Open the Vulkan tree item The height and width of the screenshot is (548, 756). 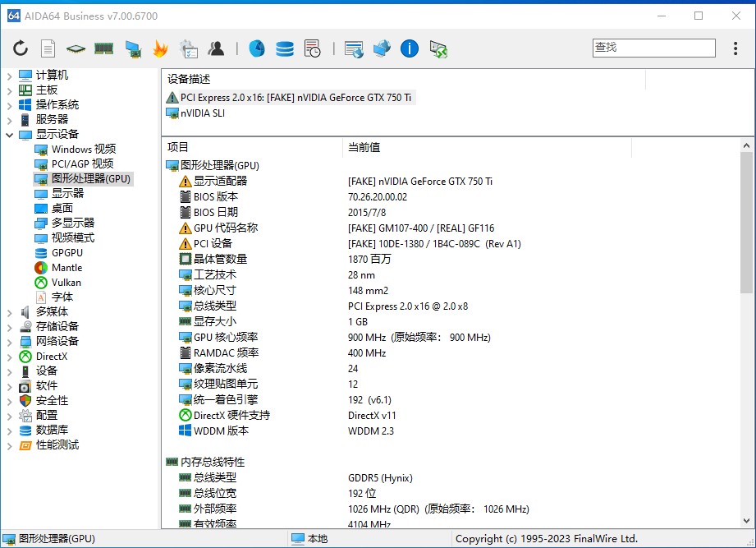[57, 283]
